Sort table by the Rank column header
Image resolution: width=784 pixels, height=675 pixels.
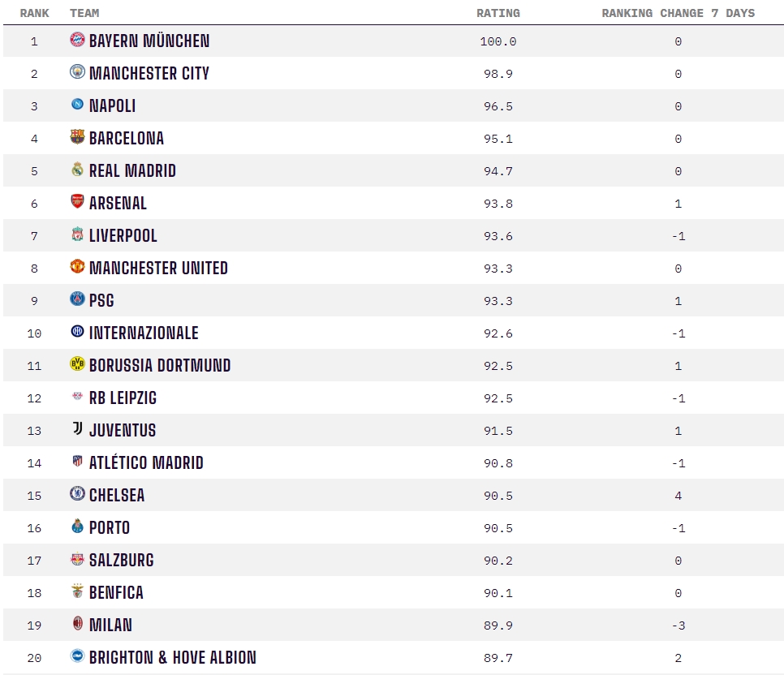coord(35,13)
